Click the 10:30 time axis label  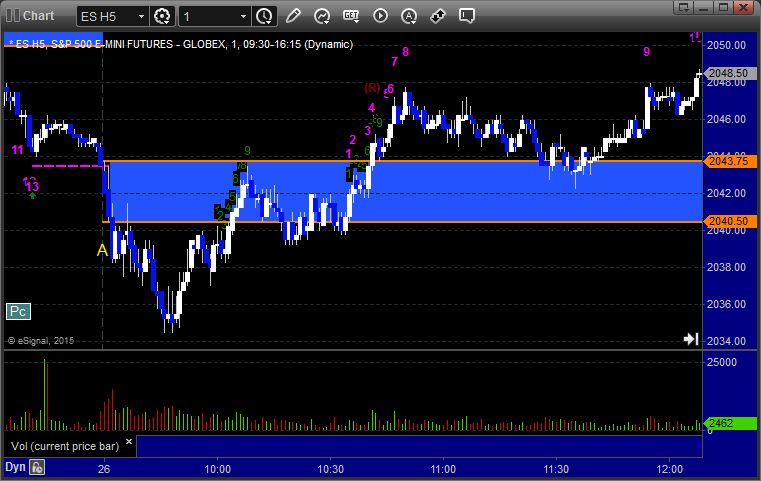(331, 469)
